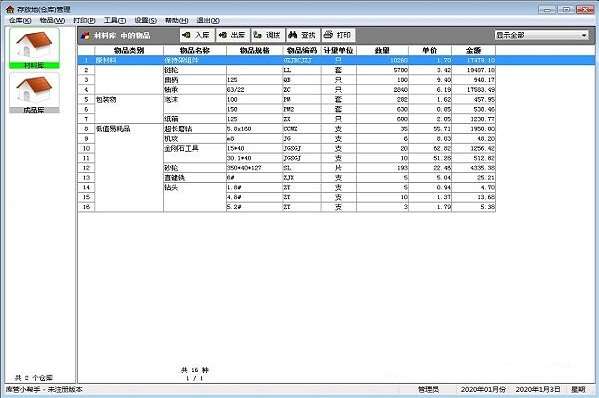Select the 材料库 warehouse house icon
This screenshot has width=599, height=398.
point(34,45)
